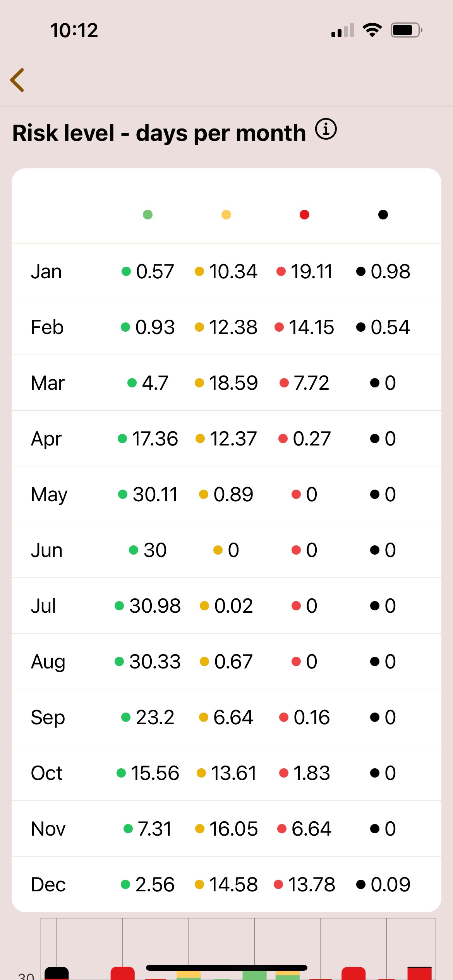This screenshot has height=980, width=453.
Task: Tap the red header dot
Action: pyautogui.click(x=305, y=214)
